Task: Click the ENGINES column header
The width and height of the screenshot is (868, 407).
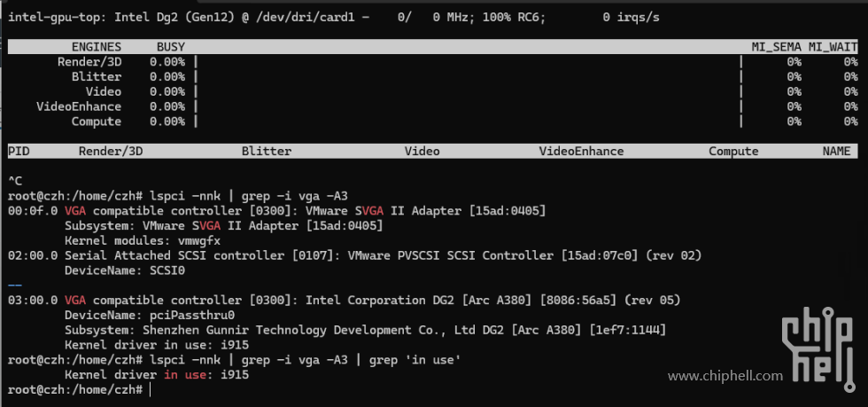Action: pyautogui.click(x=97, y=47)
